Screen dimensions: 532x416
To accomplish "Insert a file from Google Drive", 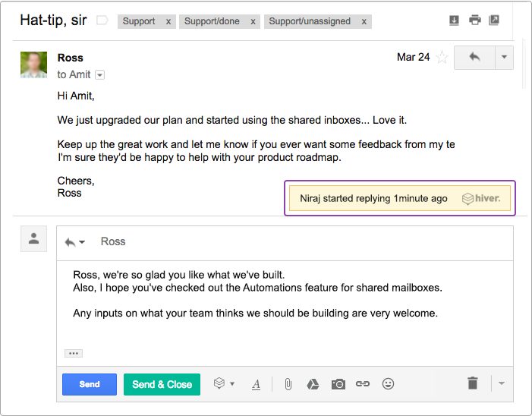I will [313, 384].
